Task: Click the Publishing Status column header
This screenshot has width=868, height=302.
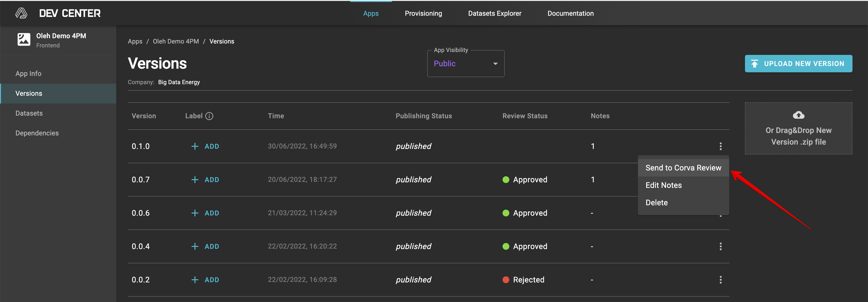Action: [x=424, y=116]
